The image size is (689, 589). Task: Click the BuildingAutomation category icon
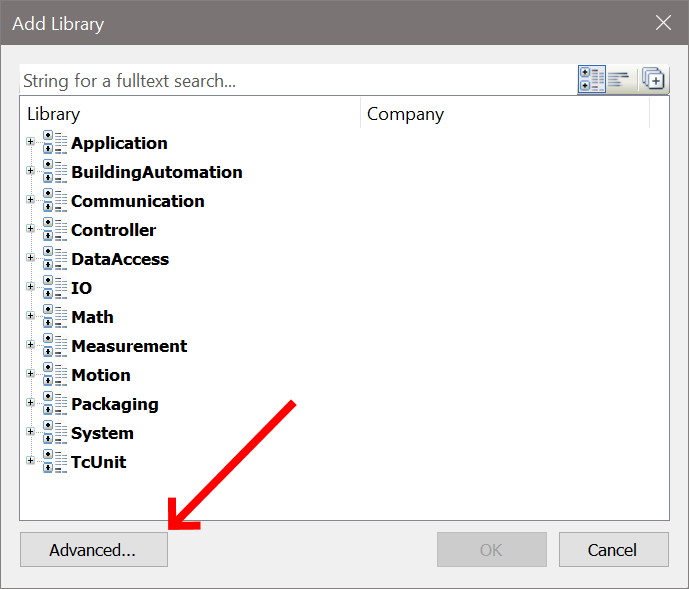click(55, 172)
